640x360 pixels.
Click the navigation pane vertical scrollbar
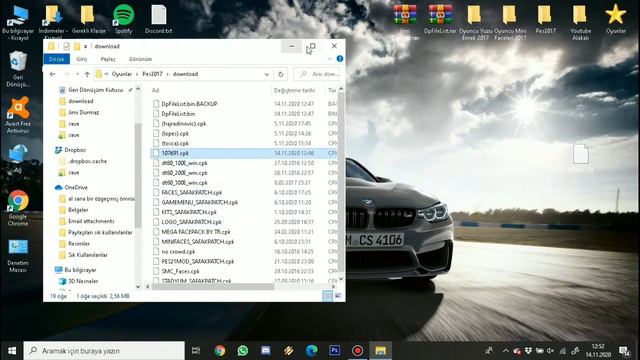(x=138, y=175)
